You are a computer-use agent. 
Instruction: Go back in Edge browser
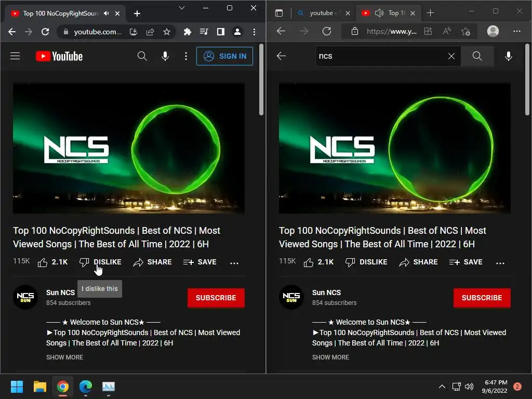[281, 31]
